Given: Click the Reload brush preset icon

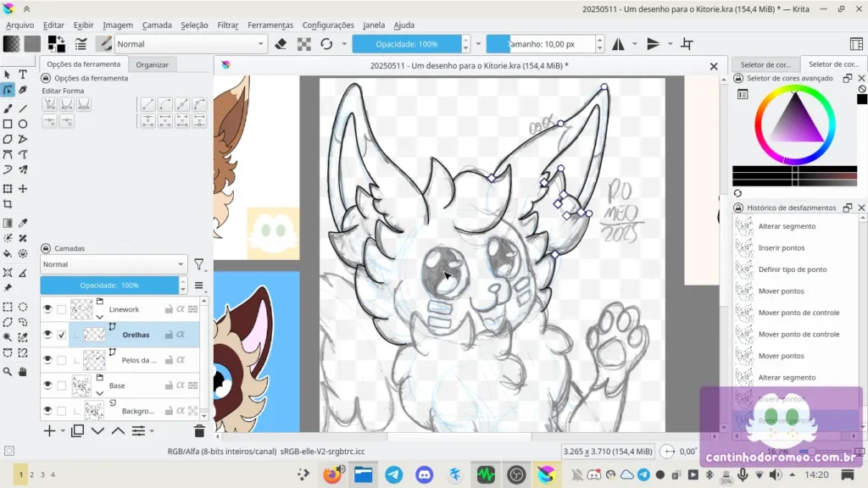Looking at the screenshot, I should pos(326,44).
